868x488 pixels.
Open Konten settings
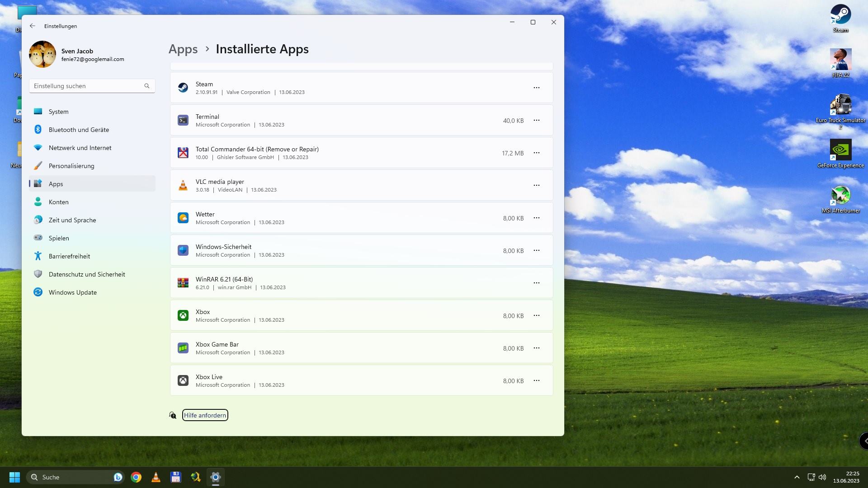92,202
